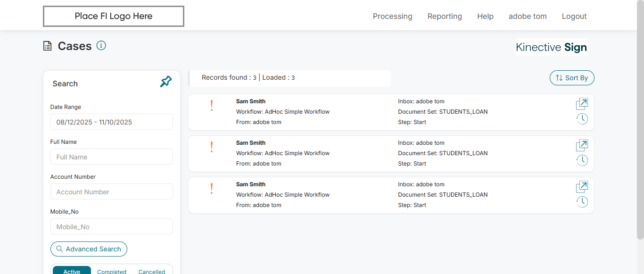This screenshot has height=274, width=644.
Task: View history of third Sam Smith case
Action: (x=582, y=202)
